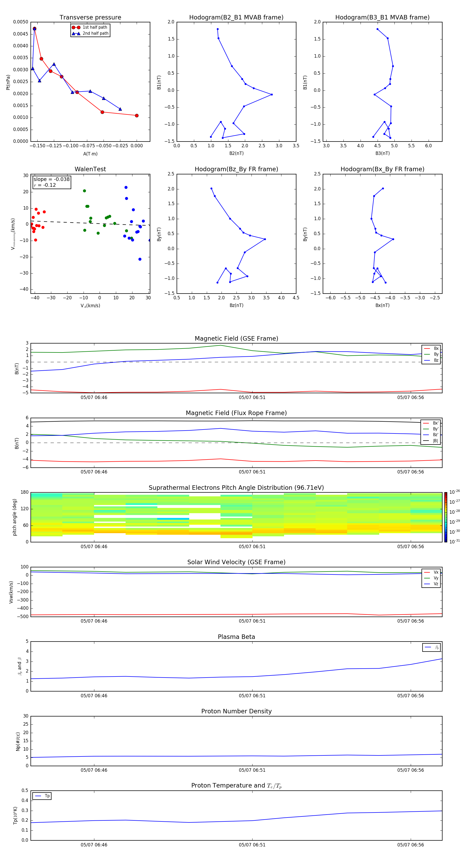Click the dashed fit line in WalenTest
The height and width of the screenshot is (868, 473).
click(x=90, y=223)
